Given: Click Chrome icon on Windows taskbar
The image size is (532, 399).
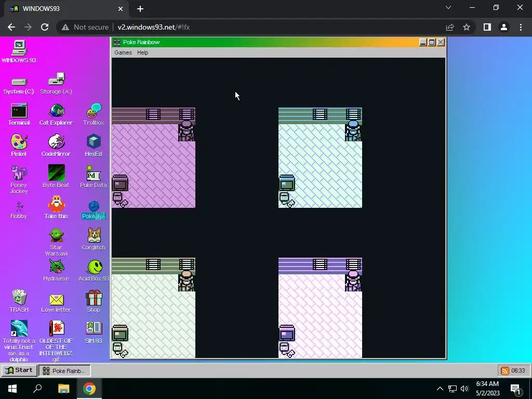Looking at the screenshot, I should point(89,389).
